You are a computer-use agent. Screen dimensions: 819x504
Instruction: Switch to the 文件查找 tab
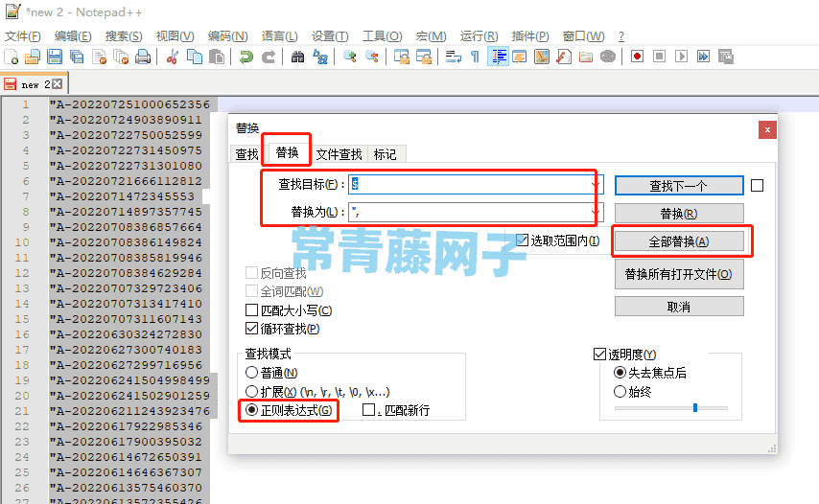click(339, 154)
